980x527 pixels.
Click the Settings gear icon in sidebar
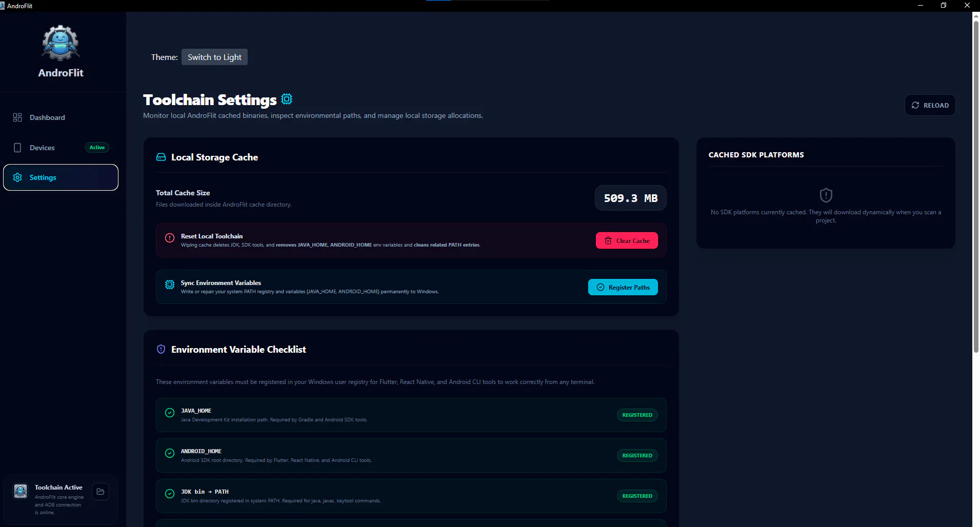pyautogui.click(x=17, y=177)
